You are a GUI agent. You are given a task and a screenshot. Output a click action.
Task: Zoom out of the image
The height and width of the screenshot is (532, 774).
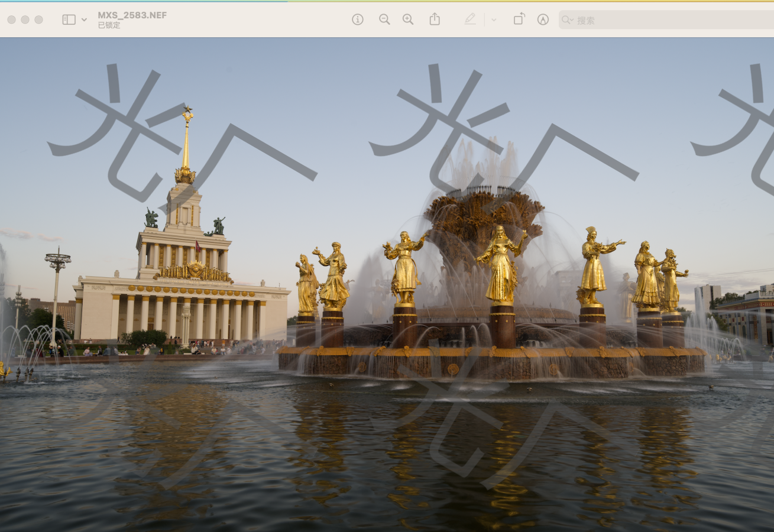[384, 20]
